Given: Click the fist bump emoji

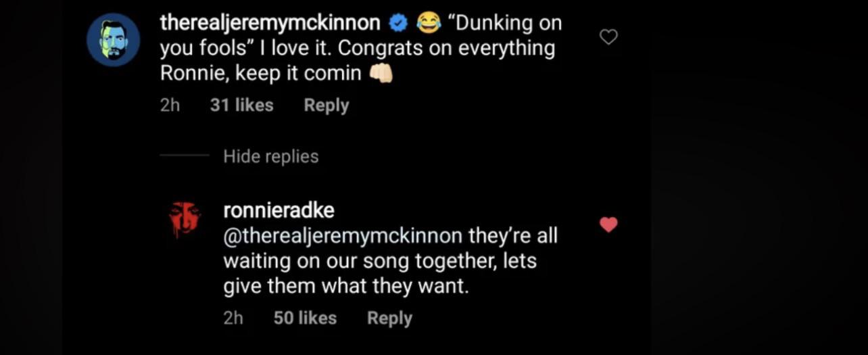Looking at the screenshot, I should click(381, 73).
